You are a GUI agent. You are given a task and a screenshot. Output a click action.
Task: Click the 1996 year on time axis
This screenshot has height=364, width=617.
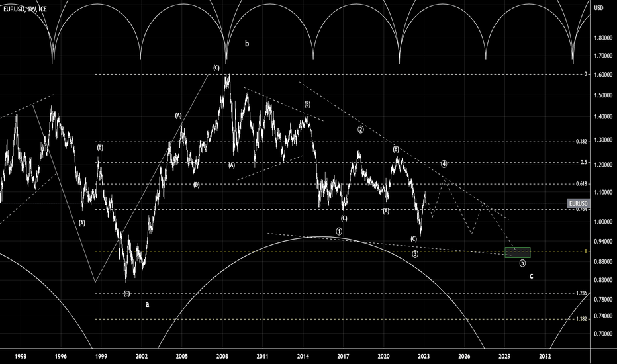pos(61,357)
